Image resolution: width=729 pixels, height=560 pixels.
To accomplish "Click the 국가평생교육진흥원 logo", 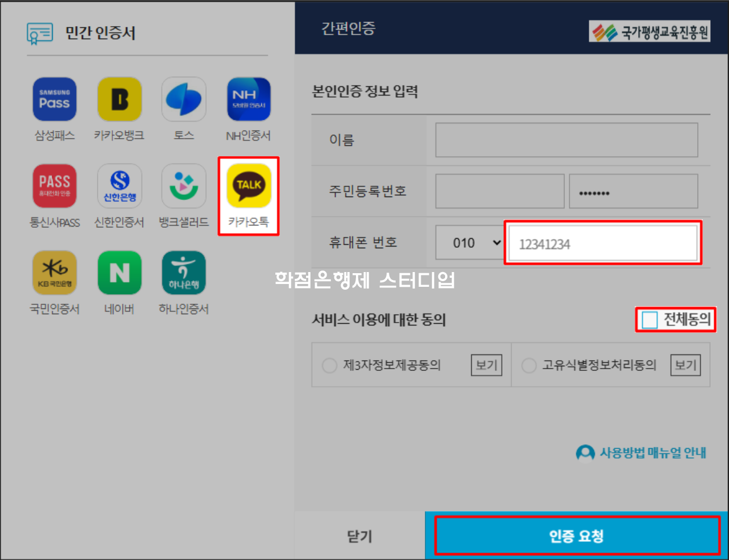I will click(x=650, y=32).
